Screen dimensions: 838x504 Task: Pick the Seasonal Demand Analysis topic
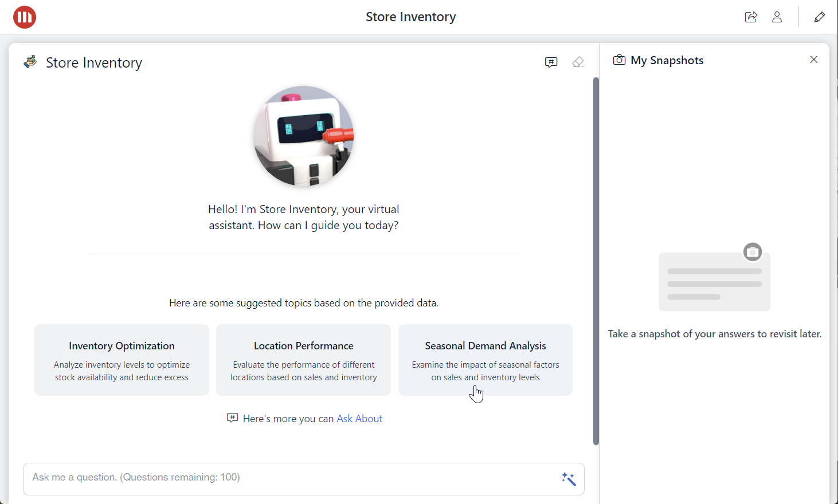[x=485, y=360]
